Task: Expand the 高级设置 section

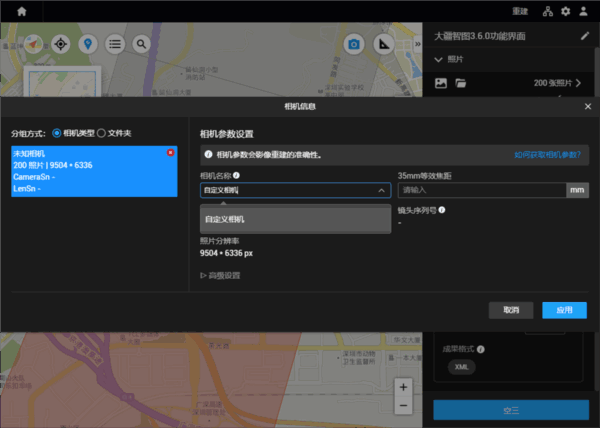Action: pyautogui.click(x=221, y=275)
